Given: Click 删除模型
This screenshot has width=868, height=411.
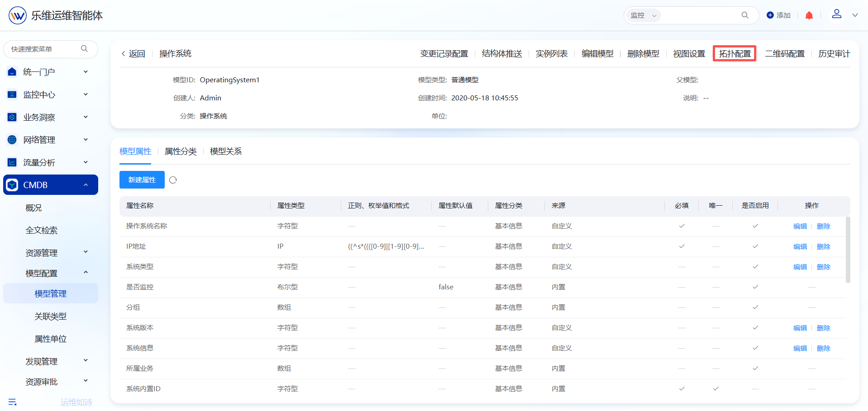Looking at the screenshot, I should coord(643,54).
